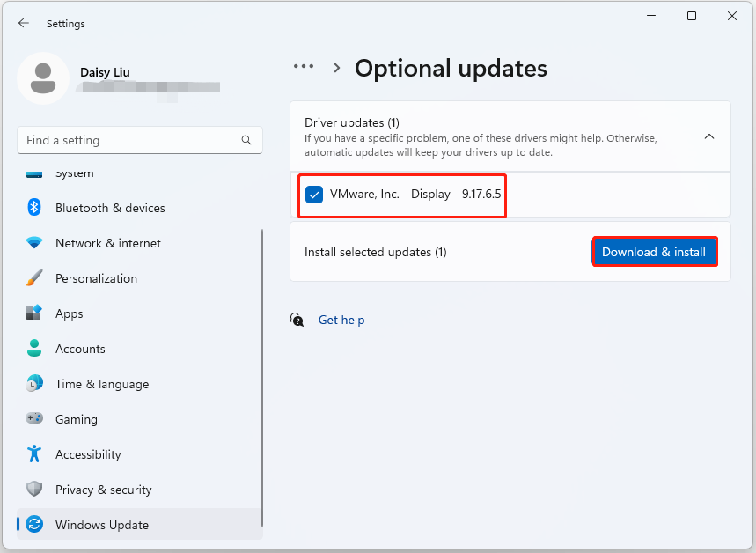756x553 pixels.
Task: Click the Privacy shield icon
Action: pyautogui.click(x=33, y=489)
